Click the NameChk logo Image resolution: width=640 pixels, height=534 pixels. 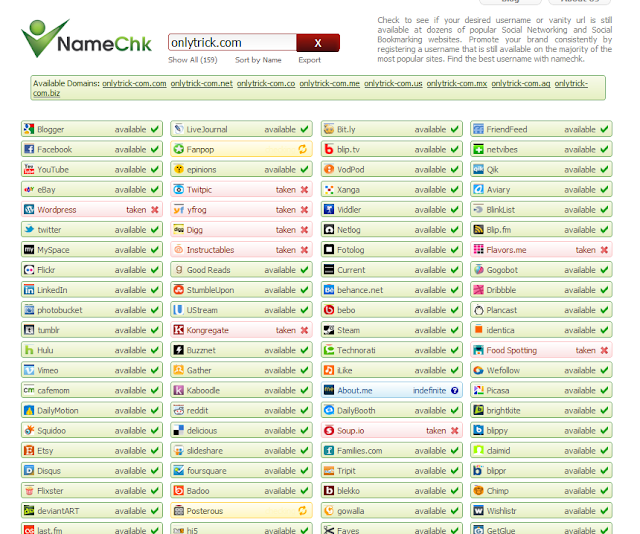click(x=87, y=39)
